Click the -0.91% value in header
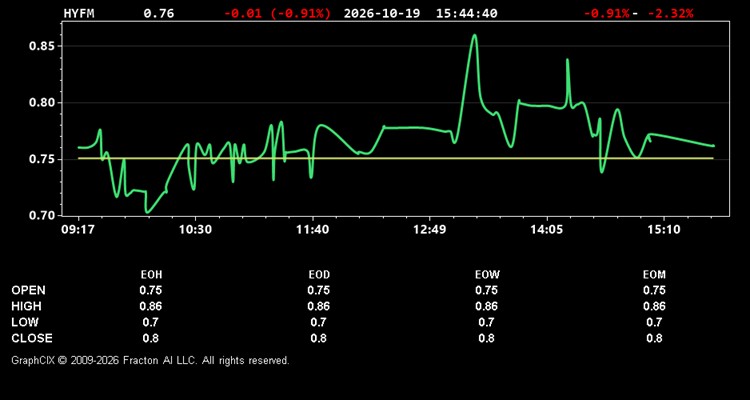Screen dimensions: 750x400 coord(606,13)
